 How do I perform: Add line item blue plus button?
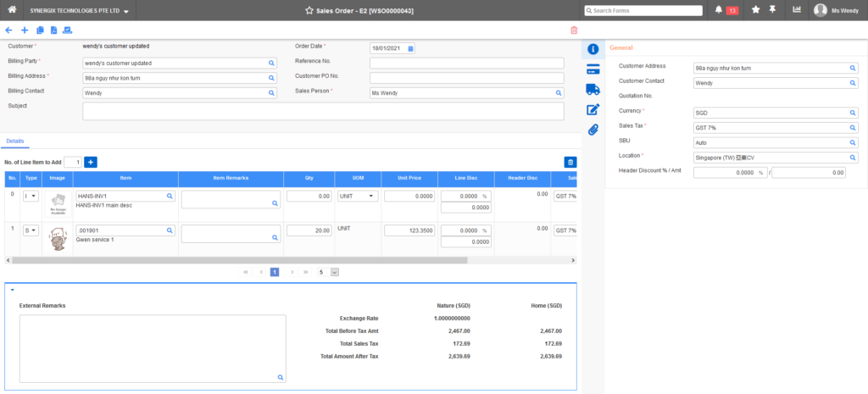pos(91,162)
